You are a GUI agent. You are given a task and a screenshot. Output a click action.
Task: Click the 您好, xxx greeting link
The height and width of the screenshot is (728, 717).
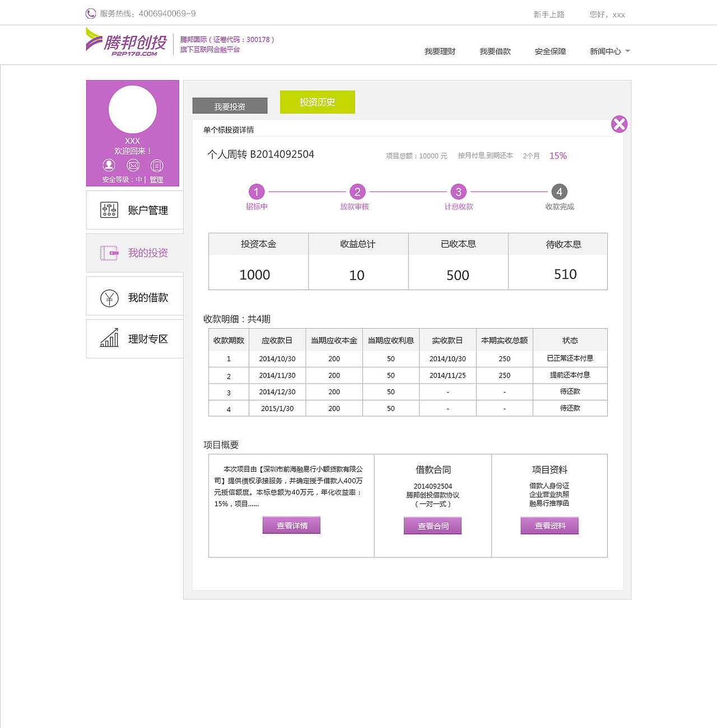pos(607,15)
